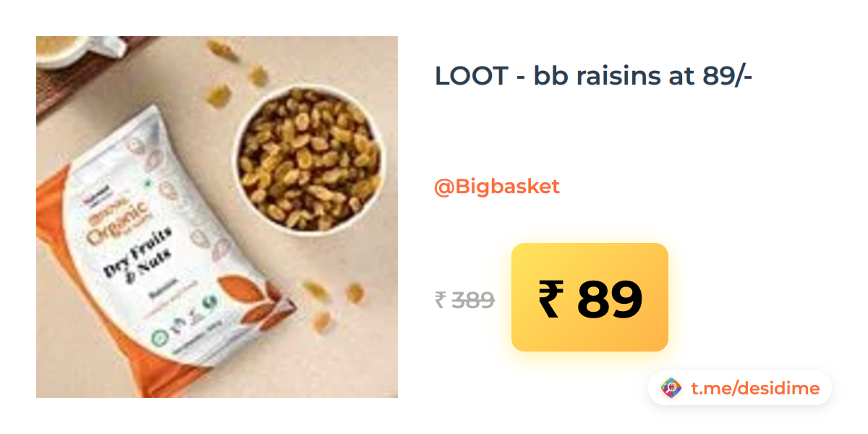Click the struck-through ₹ 389 original price
The height and width of the screenshot is (434, 868).
pos(464,299)
